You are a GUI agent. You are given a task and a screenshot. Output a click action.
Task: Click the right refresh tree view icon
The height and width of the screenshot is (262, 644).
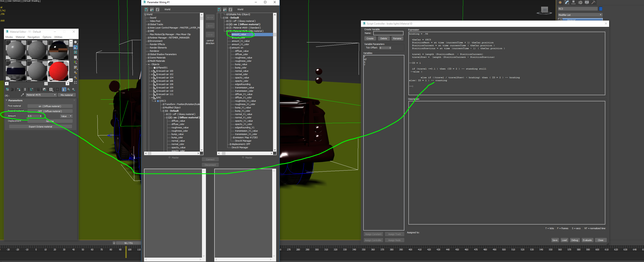230,10
